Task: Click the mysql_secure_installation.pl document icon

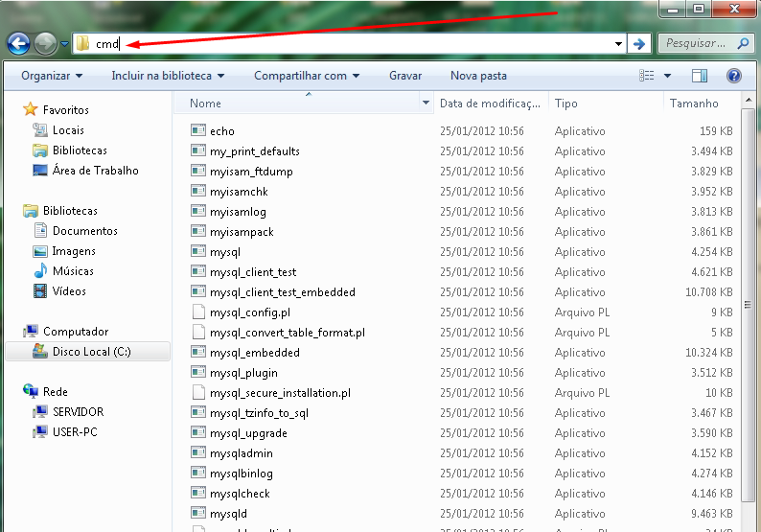Action: click(198, 392)
